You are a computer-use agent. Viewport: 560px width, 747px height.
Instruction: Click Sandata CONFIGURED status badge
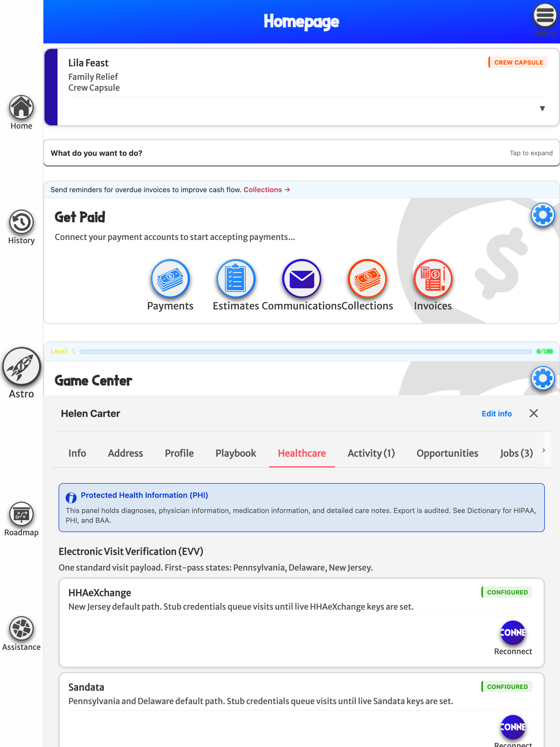click(507, 686)
